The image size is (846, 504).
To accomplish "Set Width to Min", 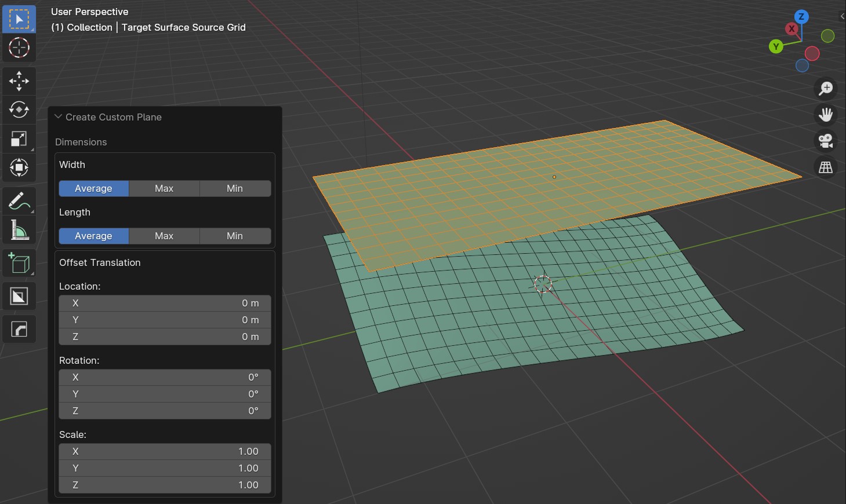I will pyautogui.click(x=235, y=188).
